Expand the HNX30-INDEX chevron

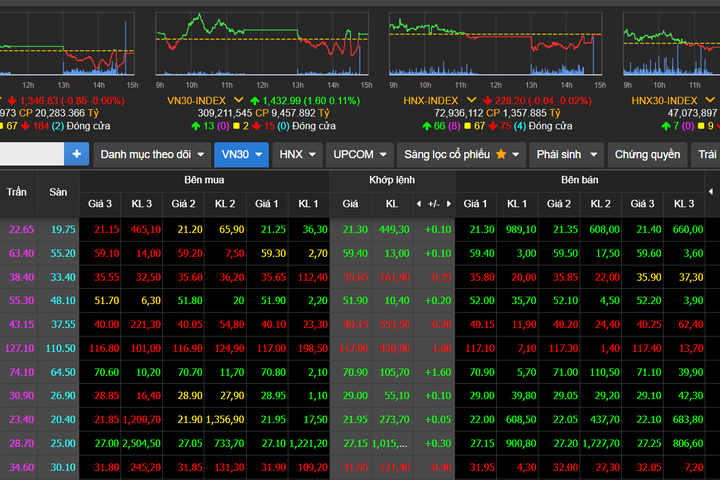pyautogui.click(x=709, y=100)
